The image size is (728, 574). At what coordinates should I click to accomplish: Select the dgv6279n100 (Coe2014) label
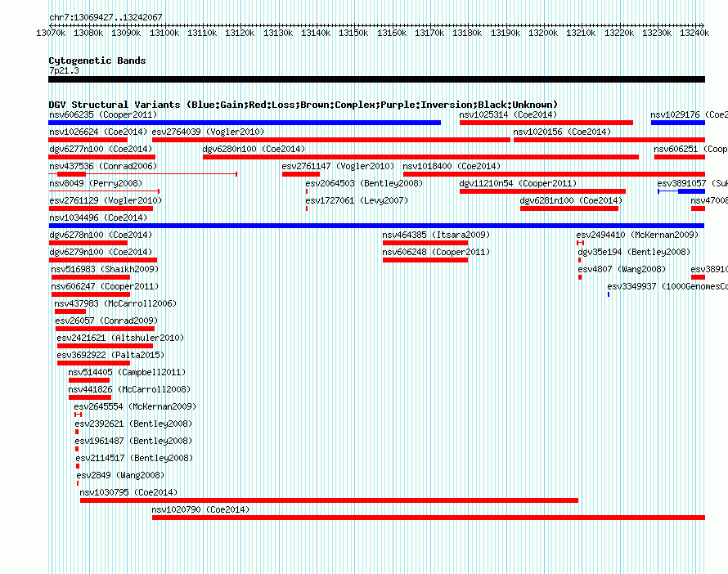click(x=101, y=252)
